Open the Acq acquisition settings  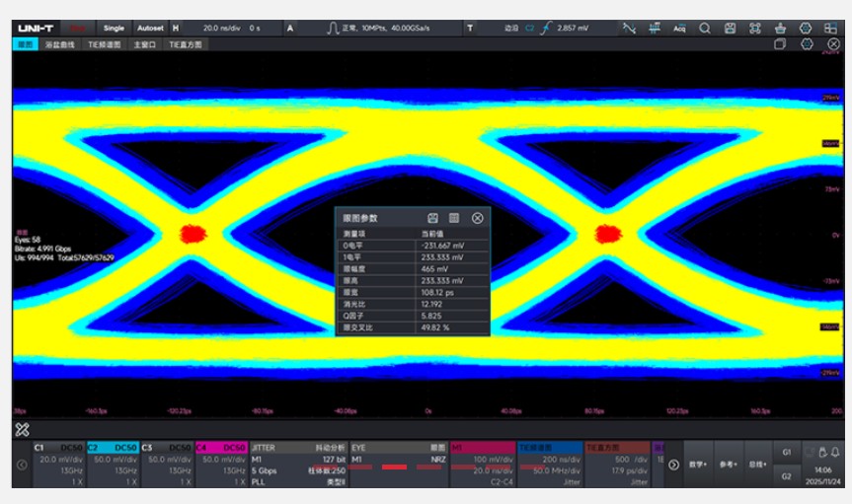(x=679, y=29)
